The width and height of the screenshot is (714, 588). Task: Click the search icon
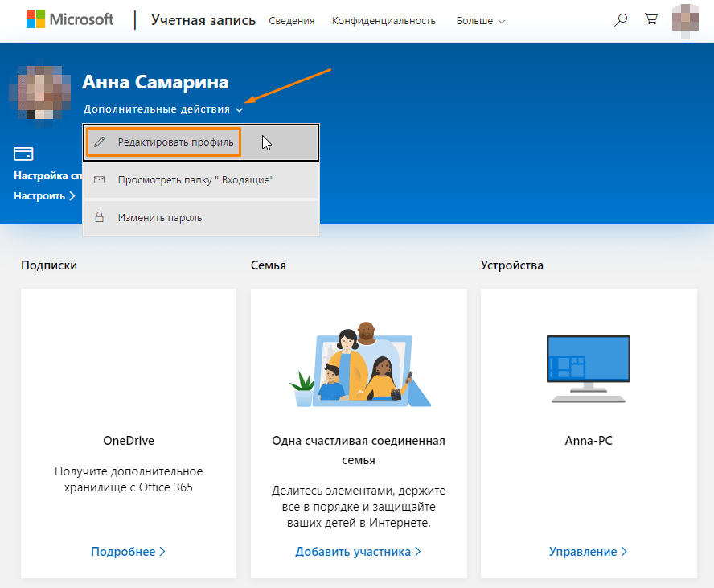point(620,19)
